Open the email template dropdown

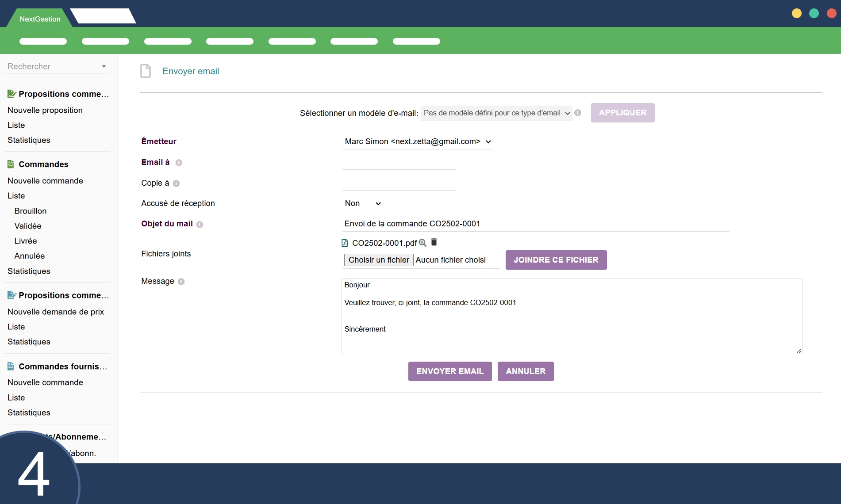[496, 113]
